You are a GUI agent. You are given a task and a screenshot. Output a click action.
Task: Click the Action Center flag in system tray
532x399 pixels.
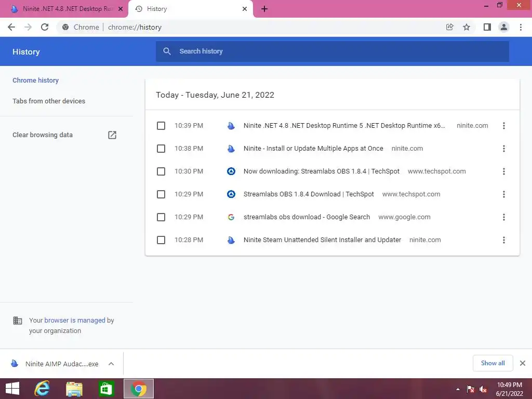pos(470,389)
